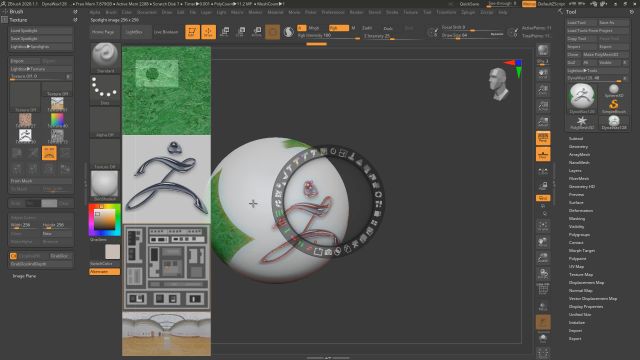Click the orange Menus toggle in the title bar

click(529, 4)
